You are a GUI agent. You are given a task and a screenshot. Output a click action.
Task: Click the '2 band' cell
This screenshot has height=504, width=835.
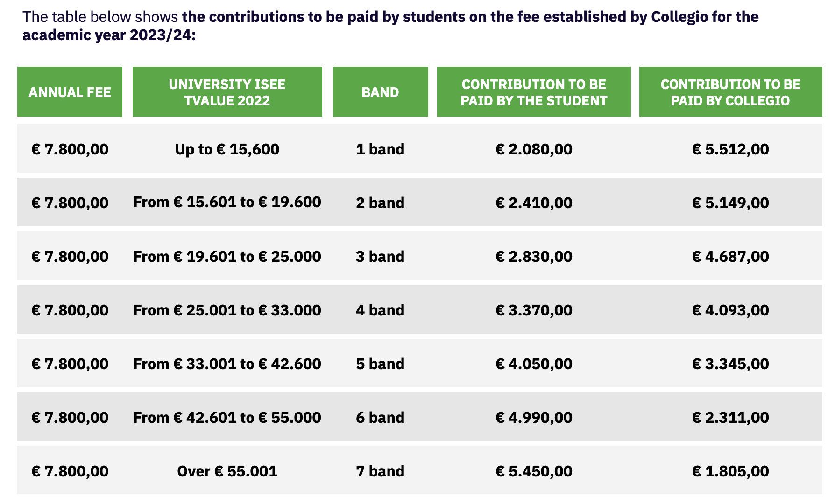tap(380, 203)
